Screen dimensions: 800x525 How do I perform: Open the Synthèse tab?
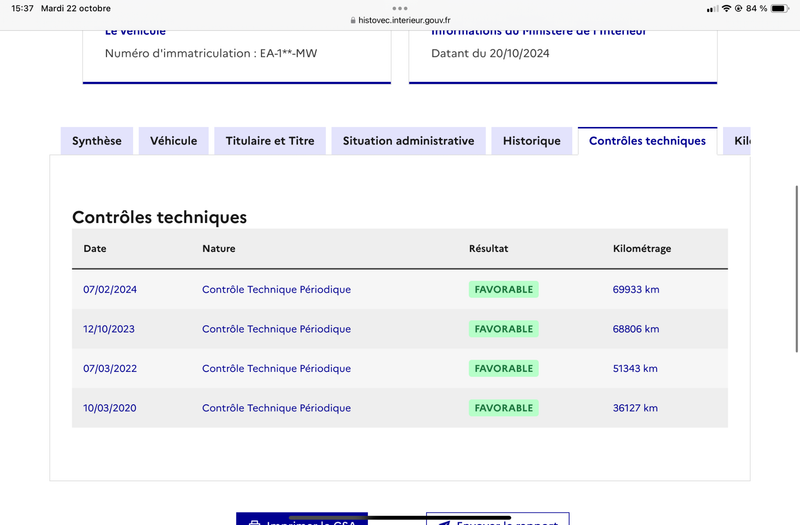click(x=96, y=141)
